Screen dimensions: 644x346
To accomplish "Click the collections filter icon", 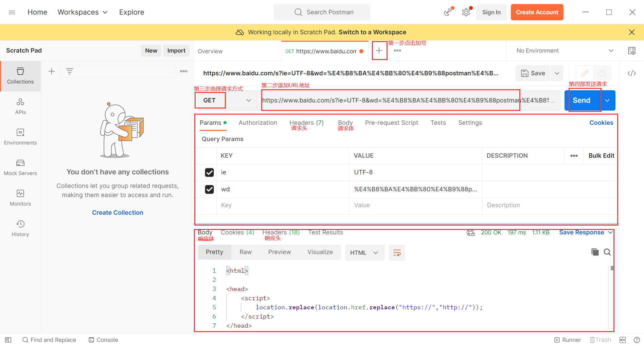I will (x=70, y=71).
